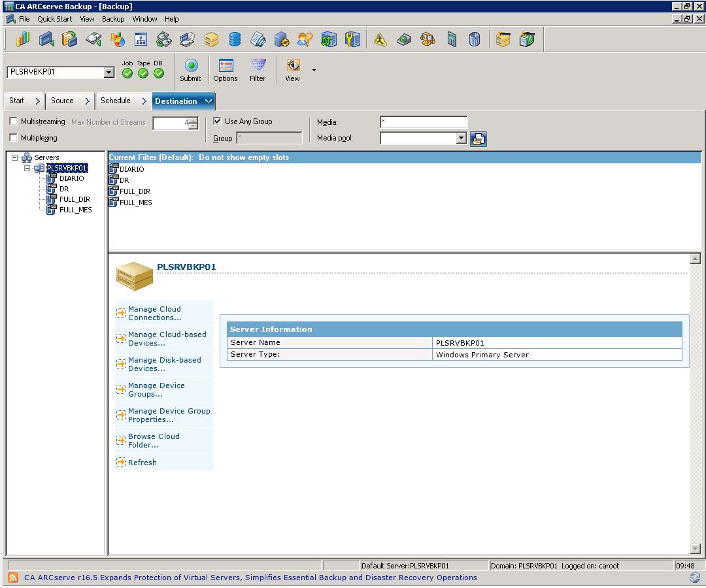Enable the Multistreaming checkbox
Screen dimensions: 706x588
click(x=14, y=122)
